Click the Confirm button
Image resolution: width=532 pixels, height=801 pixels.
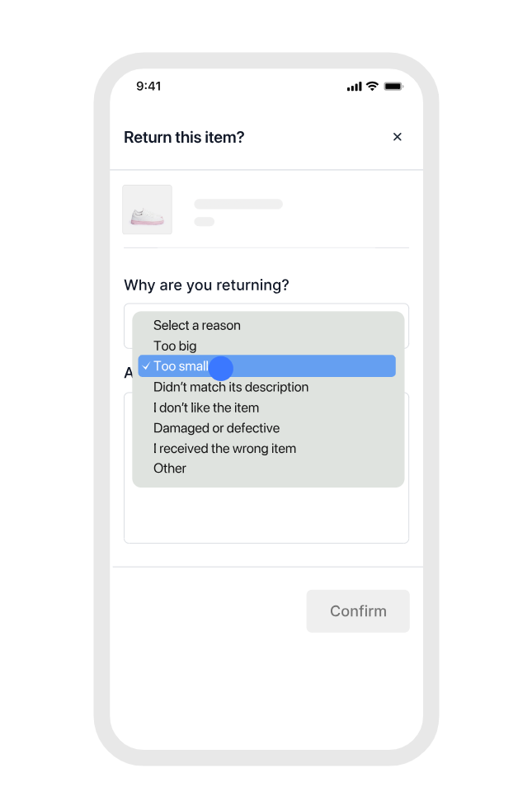[358, 611]
